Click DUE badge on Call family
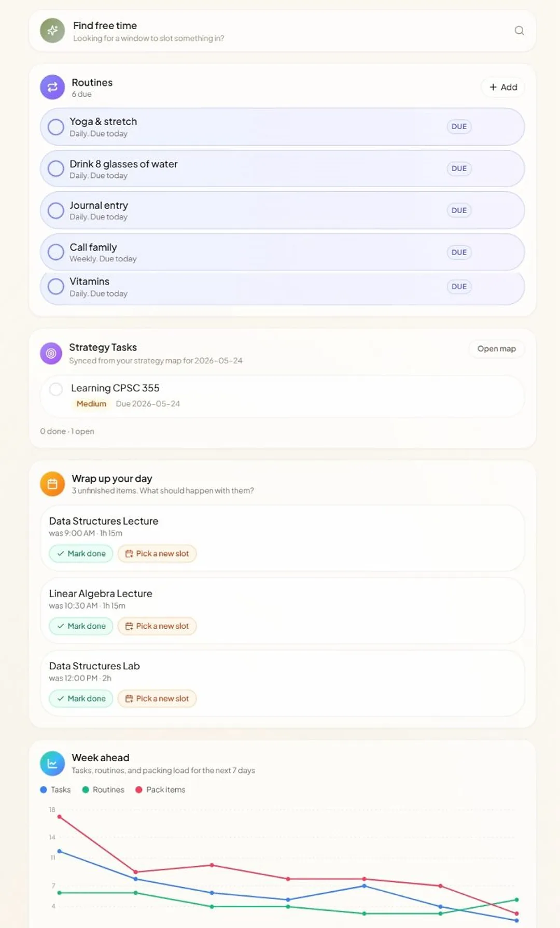The height and width of the screenshot is (928, 560). click(459, 252)
